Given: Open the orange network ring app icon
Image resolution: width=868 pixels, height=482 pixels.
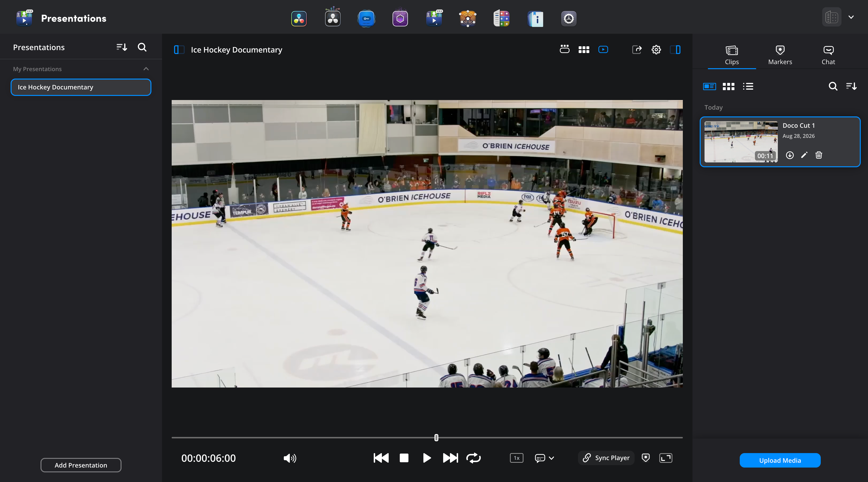Looking at the screenshot, I should [x=468, y=19].
